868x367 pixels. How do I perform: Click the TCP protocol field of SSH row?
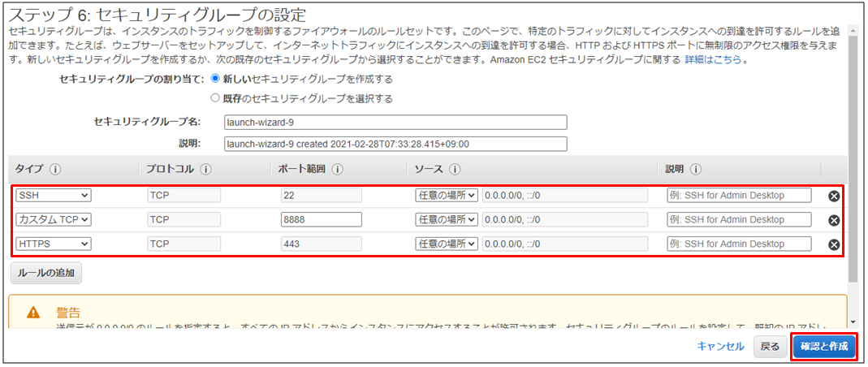[184, 196]
